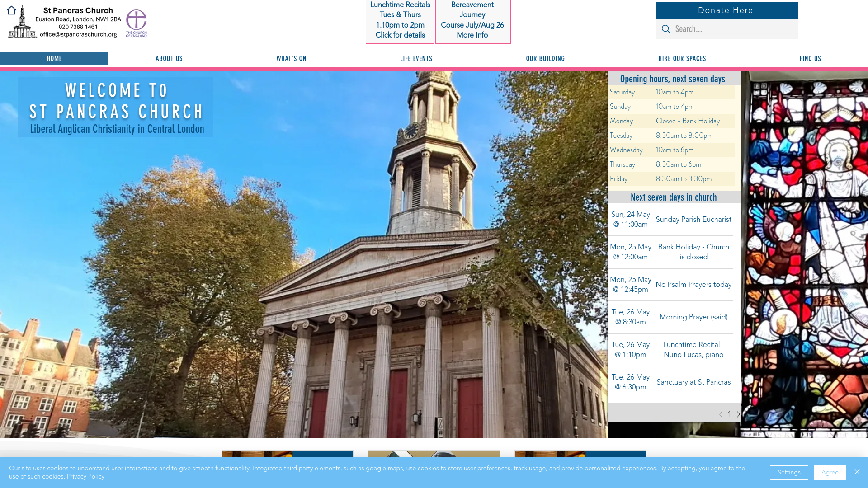
Task: Open Bereavement Journey Course info box
Action: [x=472, y=22]
